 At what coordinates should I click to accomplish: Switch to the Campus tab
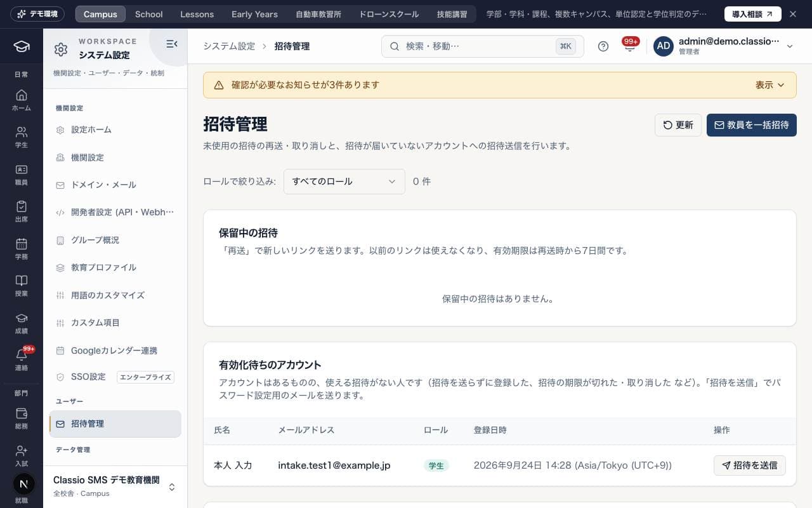click(x=100, y=14)
